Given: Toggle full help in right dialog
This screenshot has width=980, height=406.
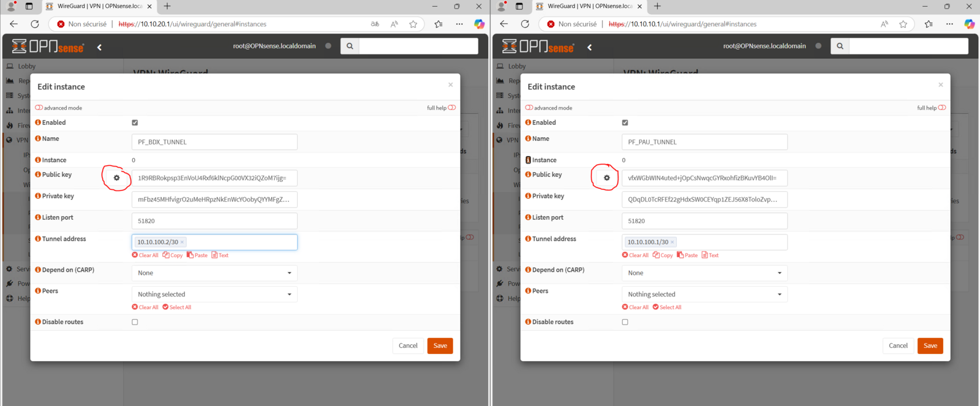Looking at the screenshot, I should point(941,108).
